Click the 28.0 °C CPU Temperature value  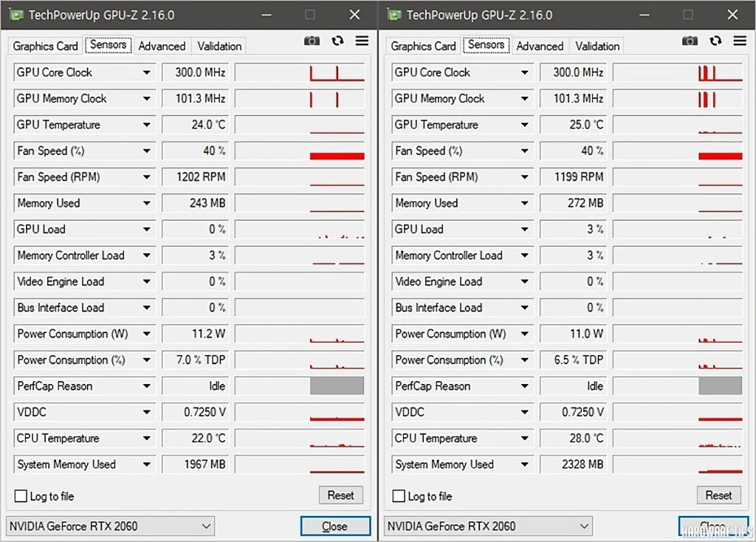573,438
